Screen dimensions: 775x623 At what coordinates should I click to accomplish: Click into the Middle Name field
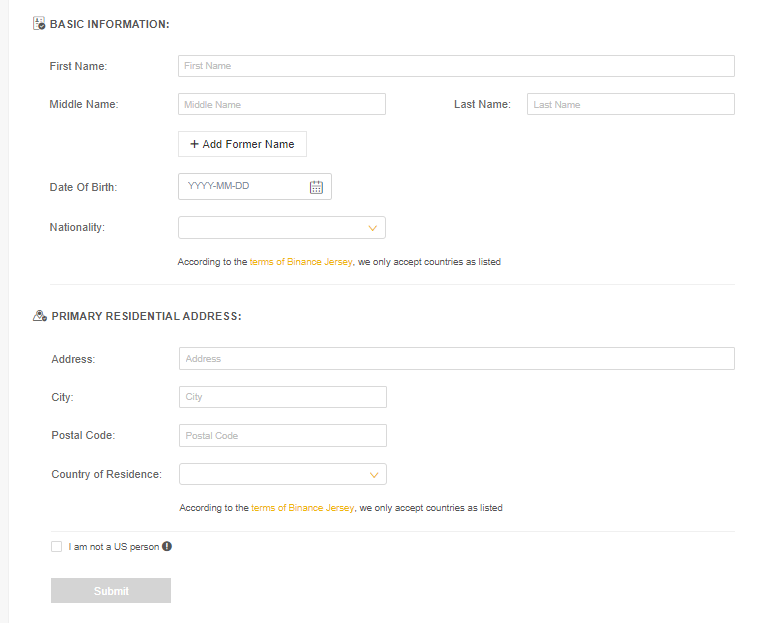point(282,104)
